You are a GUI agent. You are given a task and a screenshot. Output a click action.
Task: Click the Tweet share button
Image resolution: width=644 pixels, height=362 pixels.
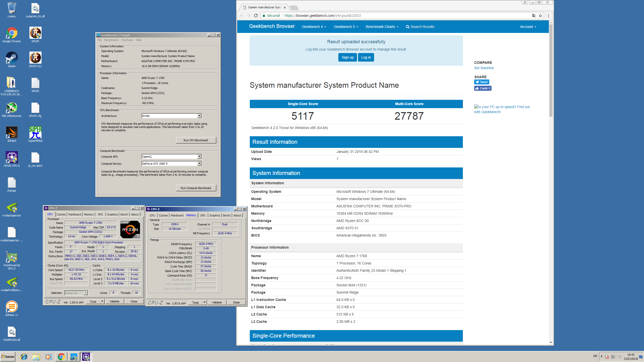[481, 82]
